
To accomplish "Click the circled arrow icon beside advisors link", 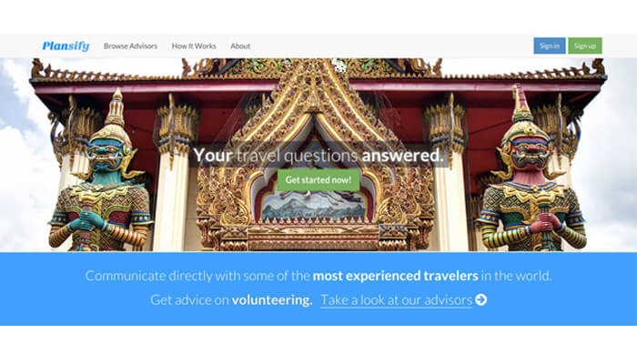I will click(x=481, y=299).
